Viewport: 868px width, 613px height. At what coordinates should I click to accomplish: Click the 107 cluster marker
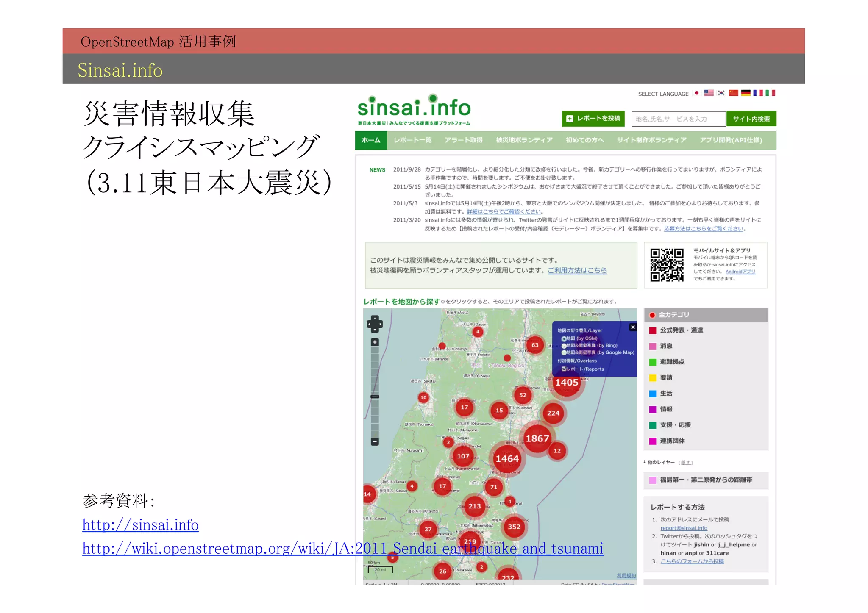point(463,456)
